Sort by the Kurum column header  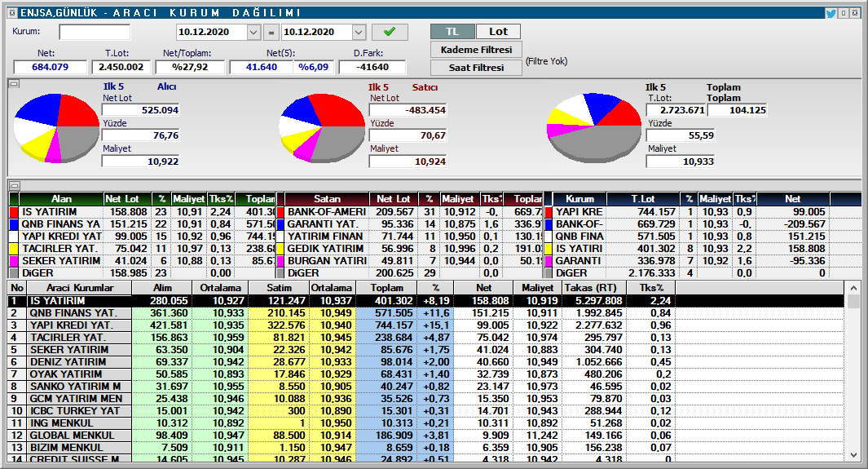tap(579, 199)
